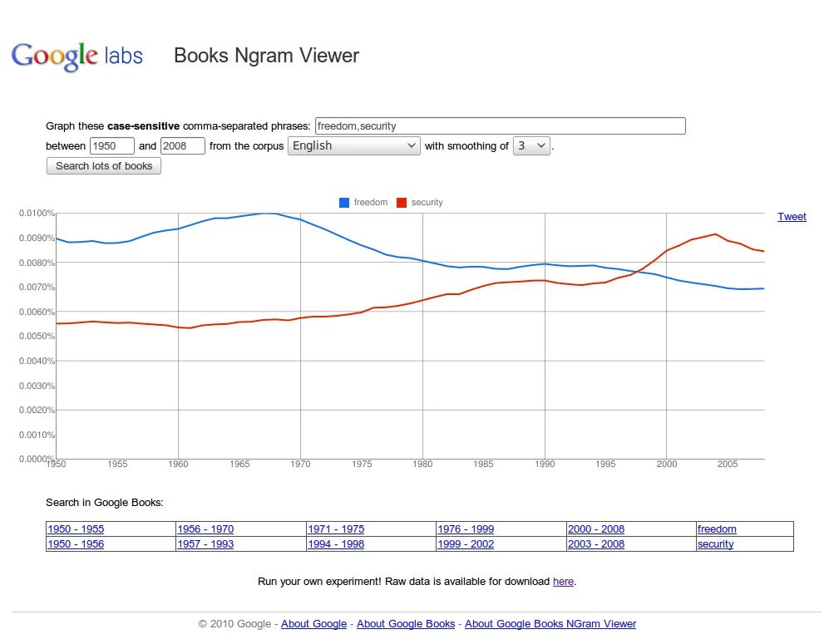Open the 2000 - 2008 books search

(x=595, y=528)
